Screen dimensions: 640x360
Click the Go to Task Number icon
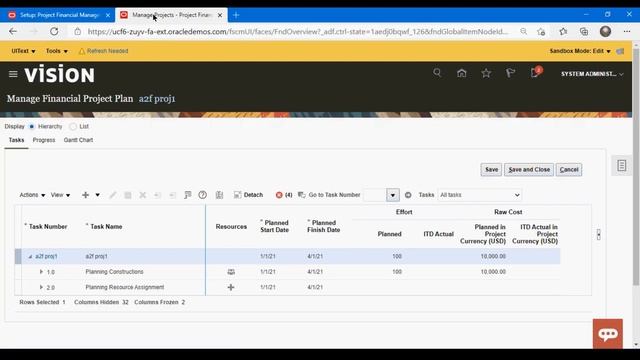[x=302, y=195]
